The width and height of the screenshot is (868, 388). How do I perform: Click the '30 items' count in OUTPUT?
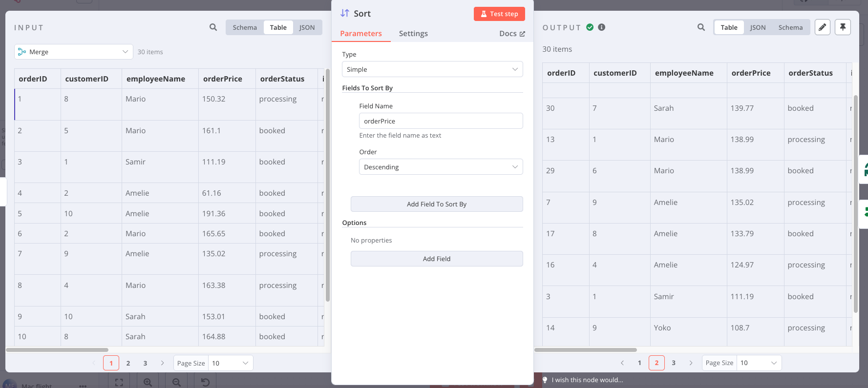click(557, 49)
